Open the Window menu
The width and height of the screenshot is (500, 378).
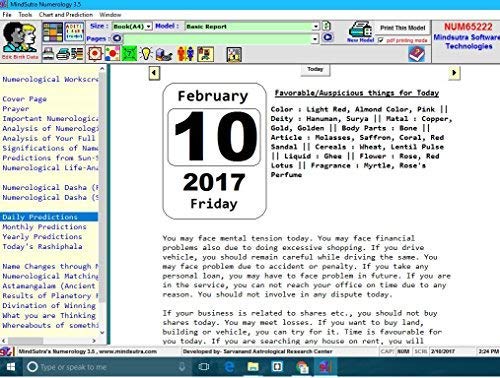tap(110, 15)
